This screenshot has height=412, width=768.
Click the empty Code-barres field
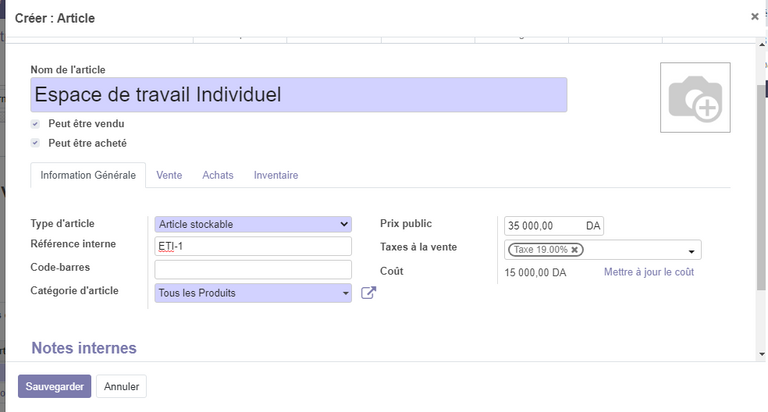coord(253,269)
